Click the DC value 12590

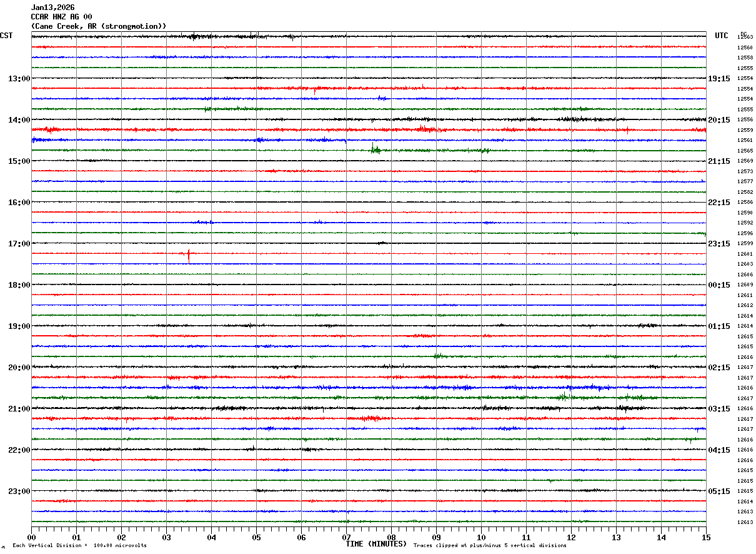pos(745,213)
